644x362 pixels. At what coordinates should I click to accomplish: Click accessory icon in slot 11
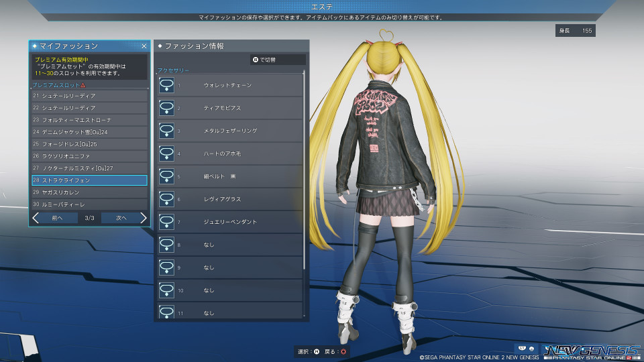click(166, 312)
